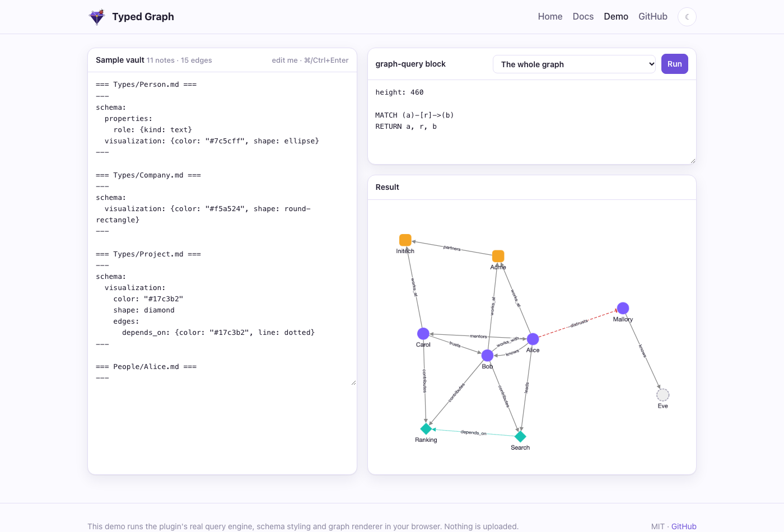Select the Ranking project diamond node
Image resolution: width=784 pixels, height=532 pixels.
pos(426,429)
